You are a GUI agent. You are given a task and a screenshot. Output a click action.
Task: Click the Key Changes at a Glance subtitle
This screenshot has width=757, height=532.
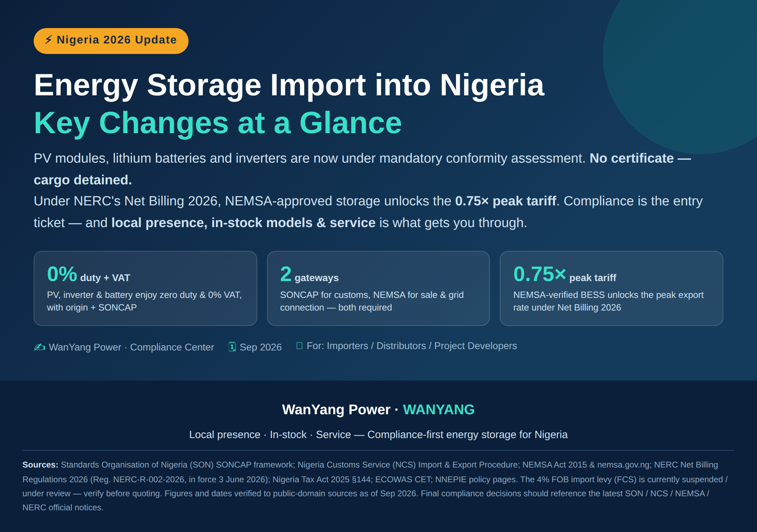[x=218, y=123]
